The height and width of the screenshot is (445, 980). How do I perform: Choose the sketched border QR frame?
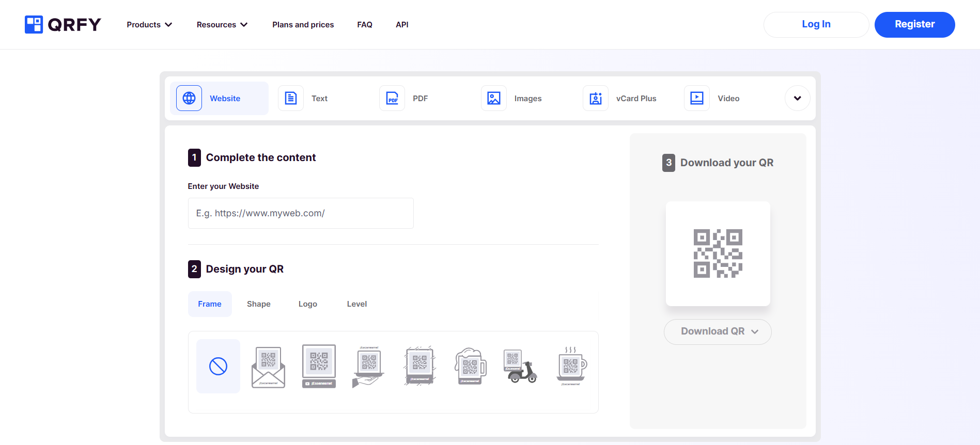tap(419, 366)
